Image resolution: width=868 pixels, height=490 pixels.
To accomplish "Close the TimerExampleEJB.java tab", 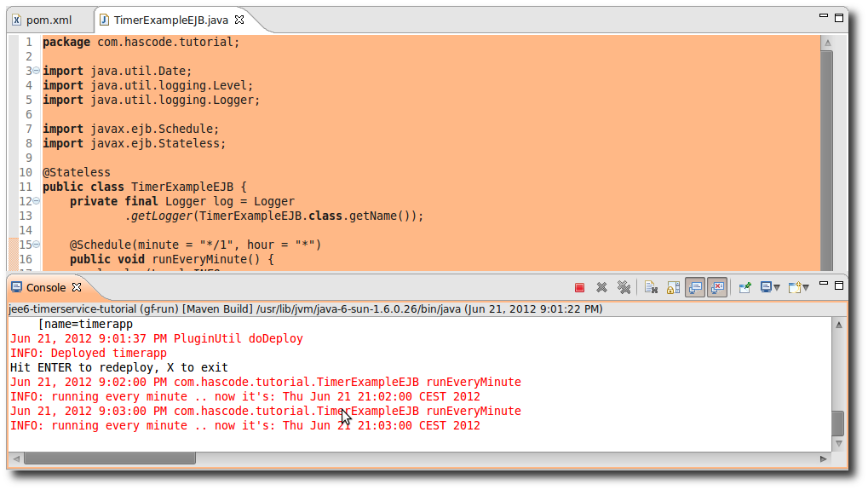I will point(239,20).
